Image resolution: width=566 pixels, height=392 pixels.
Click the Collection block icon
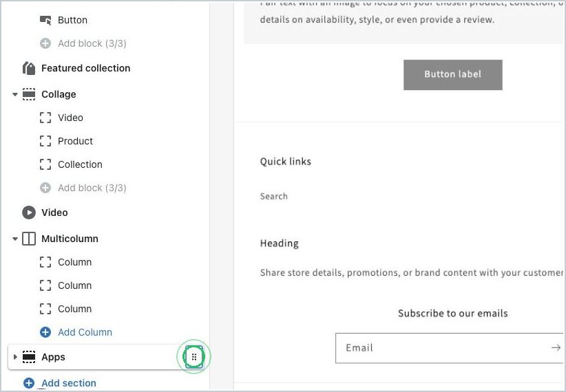pos(45,164)
